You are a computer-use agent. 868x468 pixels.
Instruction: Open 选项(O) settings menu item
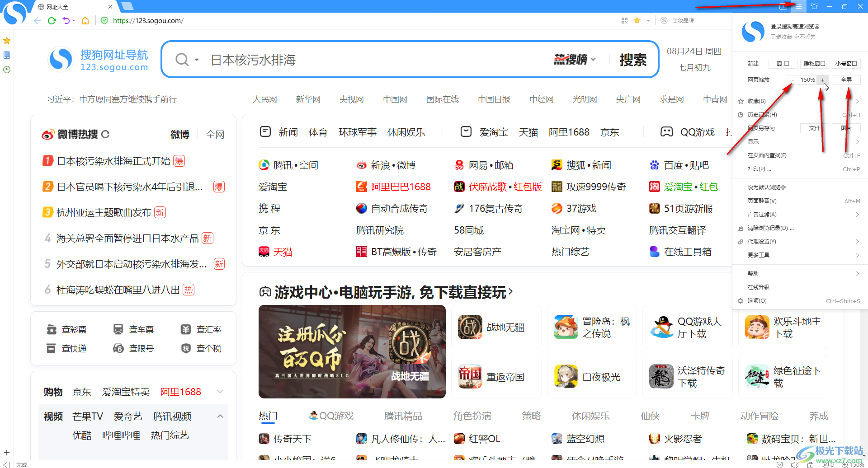(799, 301)
